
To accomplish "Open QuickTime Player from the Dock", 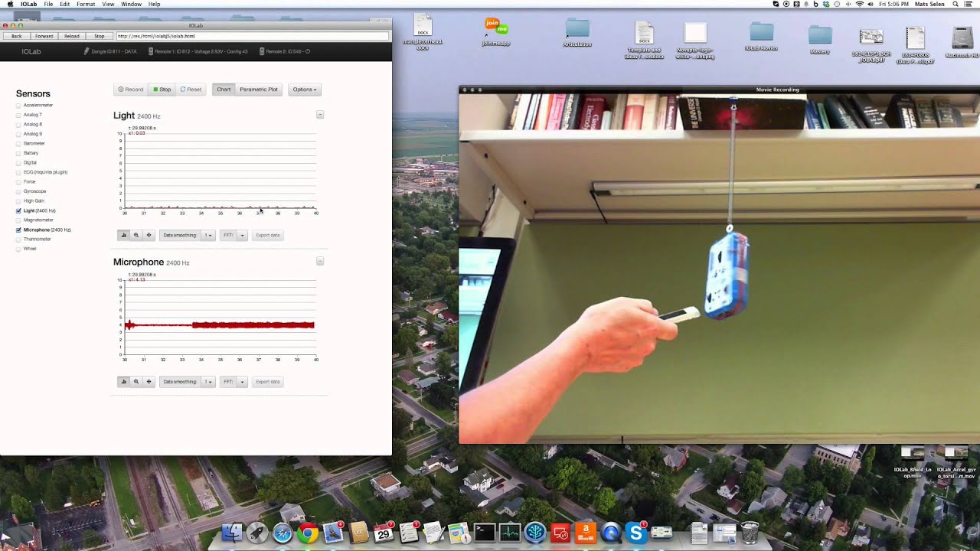I will tap(611, 533).
